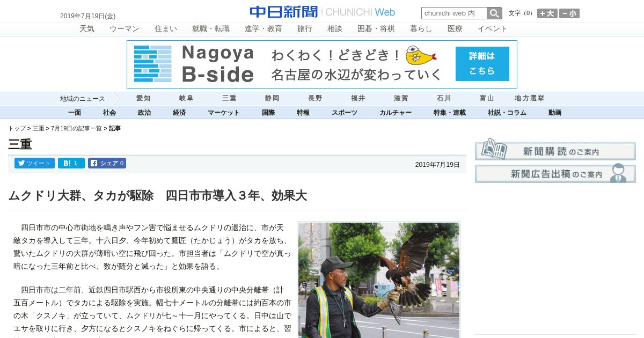The width and height of the screenshot is (644, 338).
Task: Open the 旅行 section
Action: tap(305, 29)
